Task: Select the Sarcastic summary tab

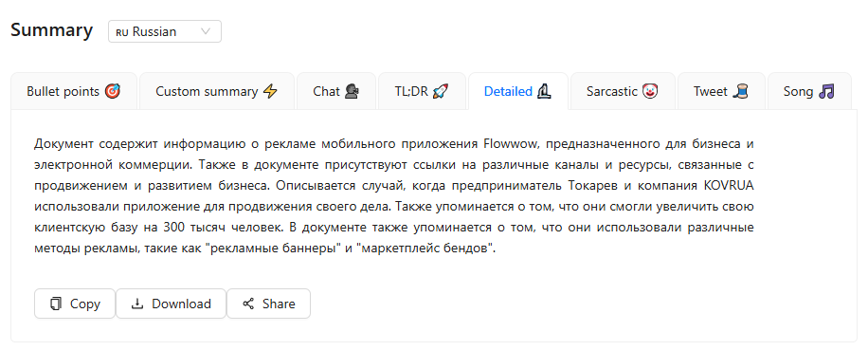Action: coord(623,91)
